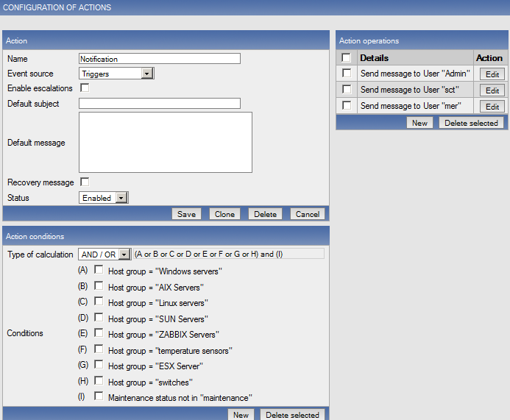Click into the Name input field
The image size is (510, 420).
[x=160, y=59]
